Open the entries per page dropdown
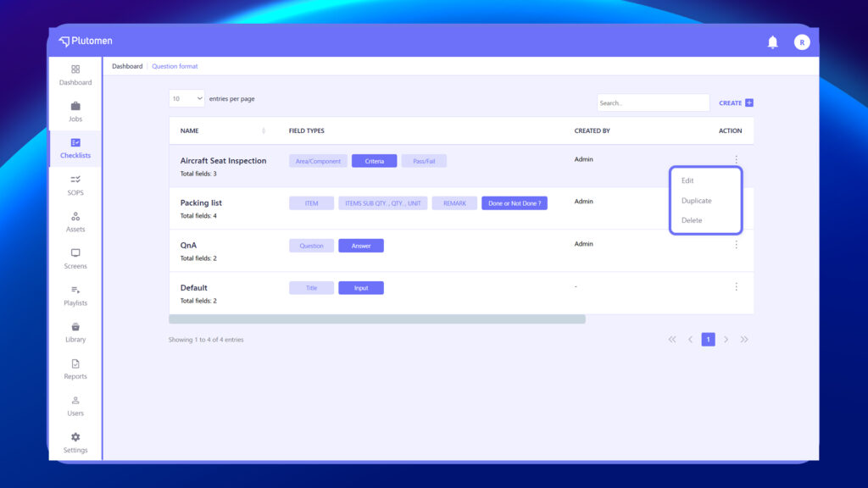Screen dimensions: 868x488 pos(186,98)
